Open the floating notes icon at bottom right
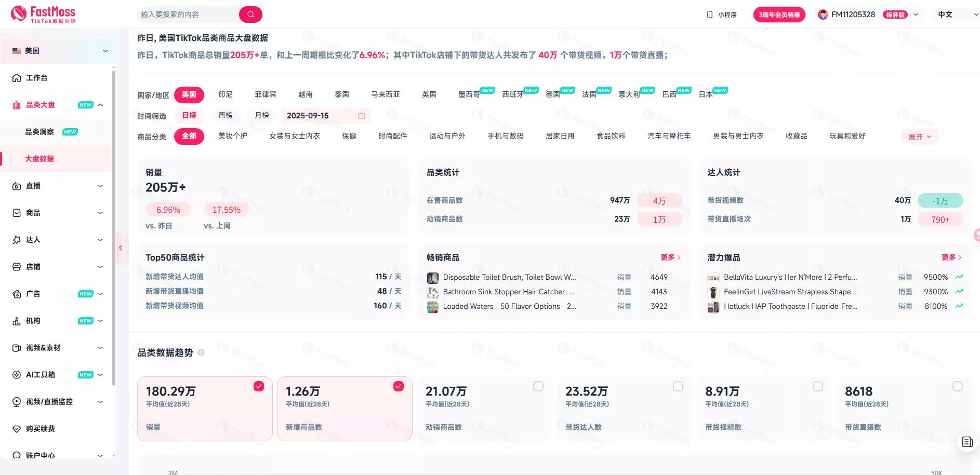The height and width of the screenshot is (475, 980). tap(967, 442)
